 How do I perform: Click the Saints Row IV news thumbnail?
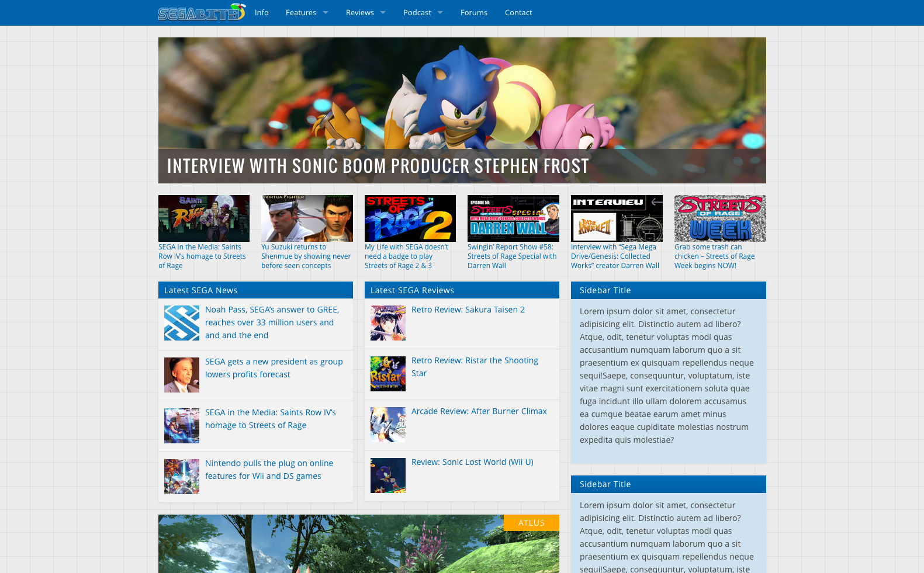point(182,426)
